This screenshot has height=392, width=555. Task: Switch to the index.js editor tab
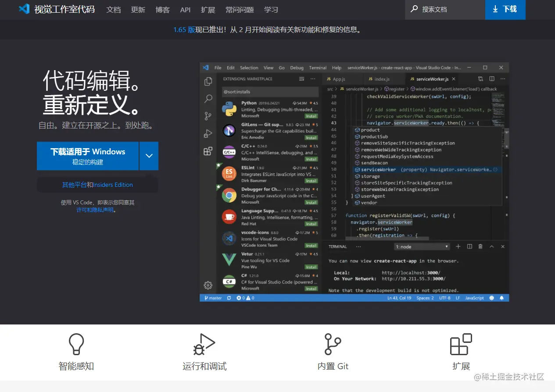[x=383, y=79]
